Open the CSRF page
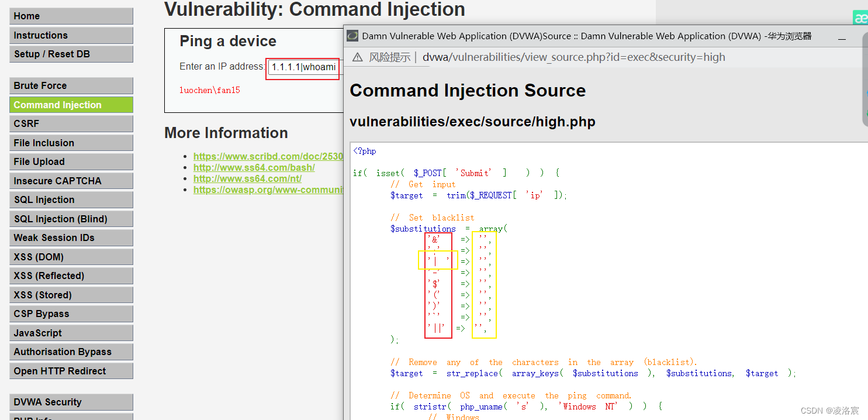868x420 pixels. tap(71, 123)
